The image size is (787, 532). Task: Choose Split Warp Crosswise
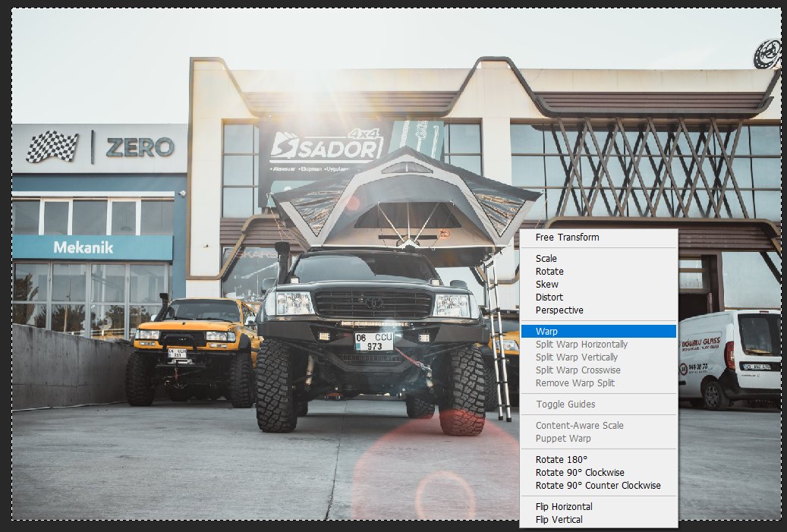pos(599,370)
